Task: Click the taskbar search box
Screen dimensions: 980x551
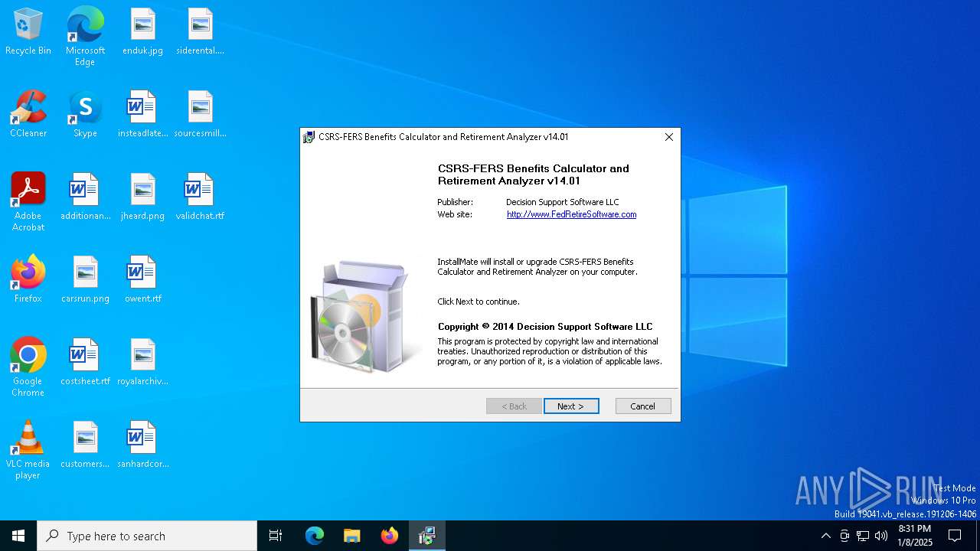Action: coord(147,536)
